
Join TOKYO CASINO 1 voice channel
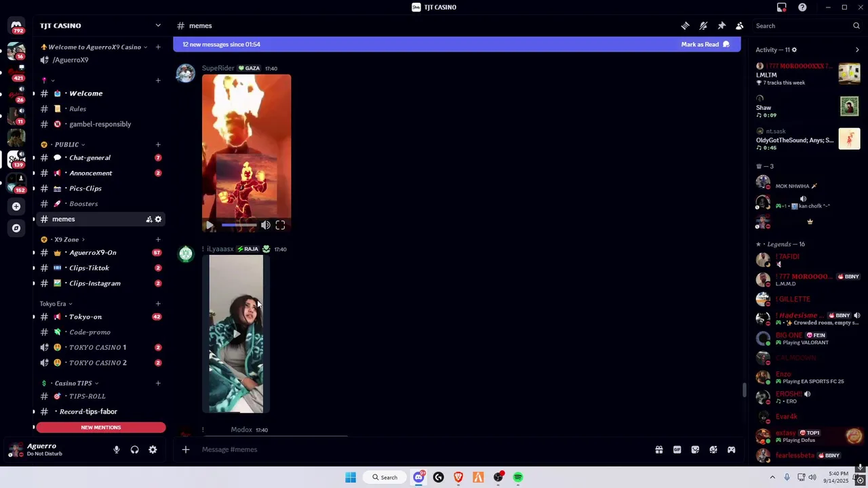tap(100, 348)
